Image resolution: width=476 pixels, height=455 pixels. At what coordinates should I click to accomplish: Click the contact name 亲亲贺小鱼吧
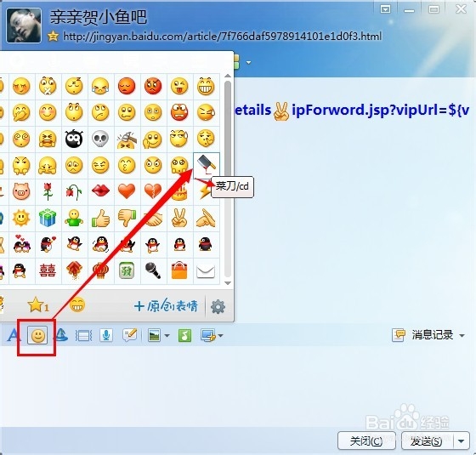coord(99,17)
